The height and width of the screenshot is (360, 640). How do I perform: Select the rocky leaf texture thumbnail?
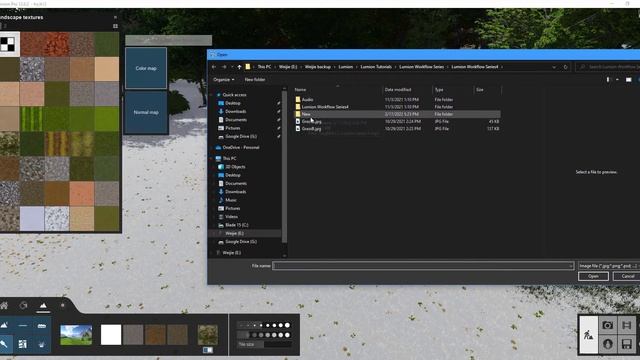(208, 335)
